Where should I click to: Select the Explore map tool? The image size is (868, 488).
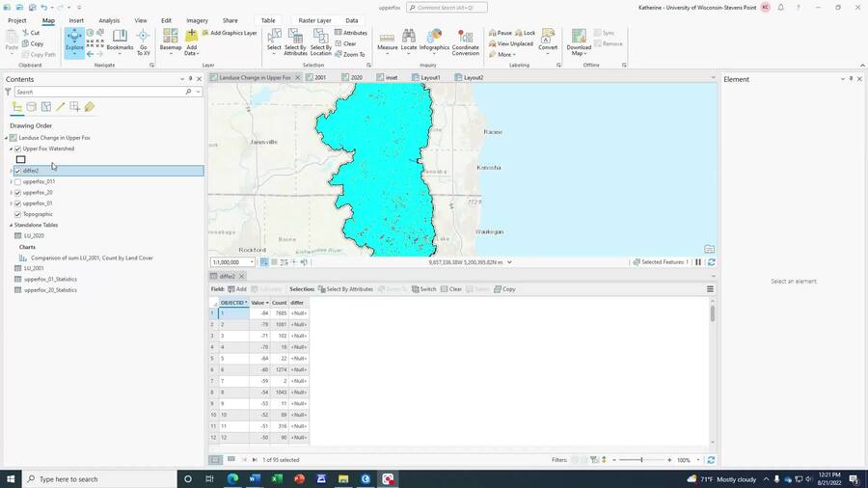pyautogui.click(x=74, y=41)
